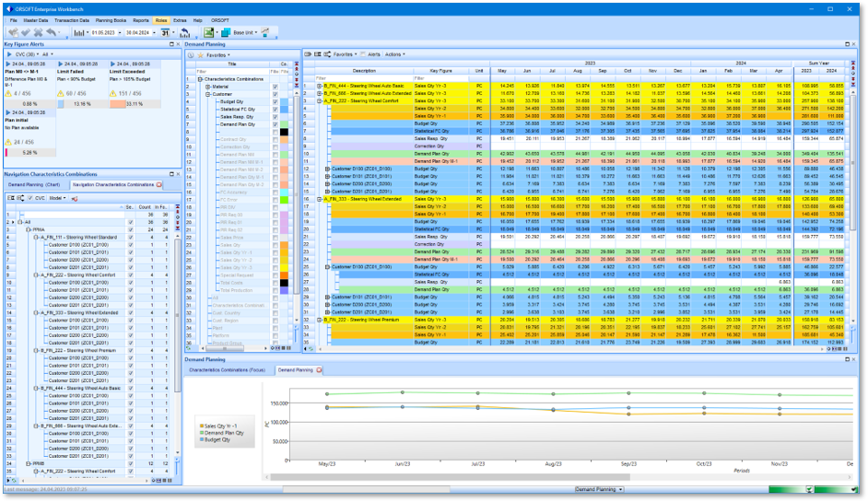Open the Reports menu
Image resolution: width=868 pixels, height=502 pixels.
coord(141,20)
